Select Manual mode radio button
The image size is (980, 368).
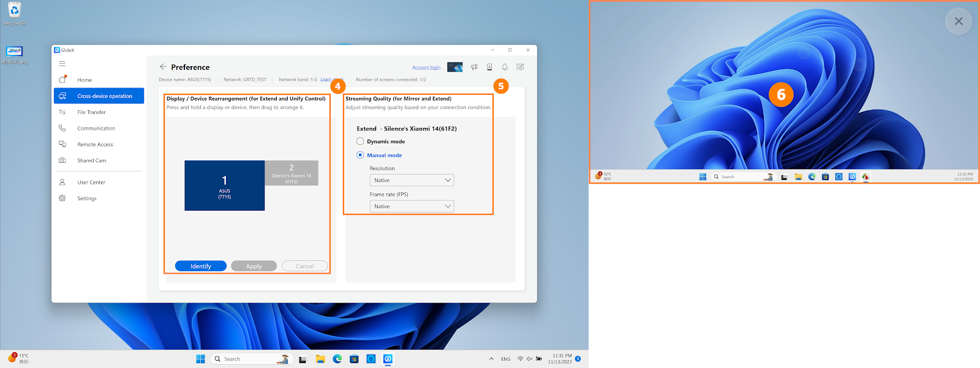click(x=360, y=155)
